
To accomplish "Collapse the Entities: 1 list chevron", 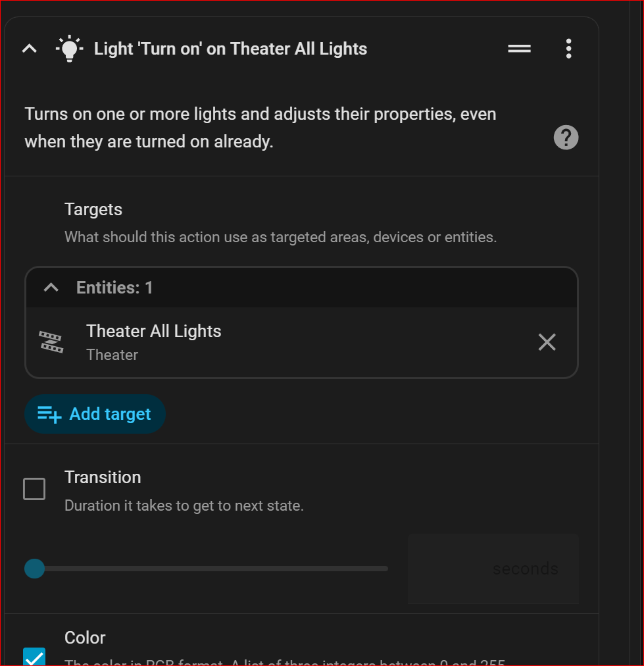I will (x=51, y=288).
